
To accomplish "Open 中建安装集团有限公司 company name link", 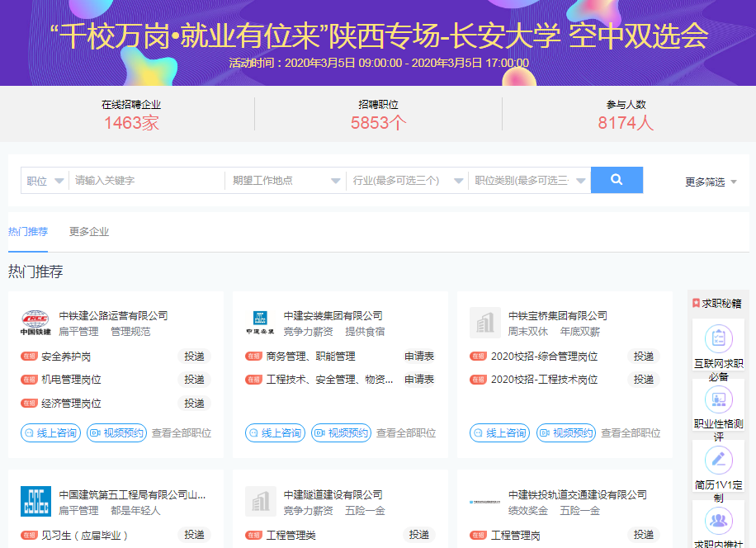I will (333, 316).
